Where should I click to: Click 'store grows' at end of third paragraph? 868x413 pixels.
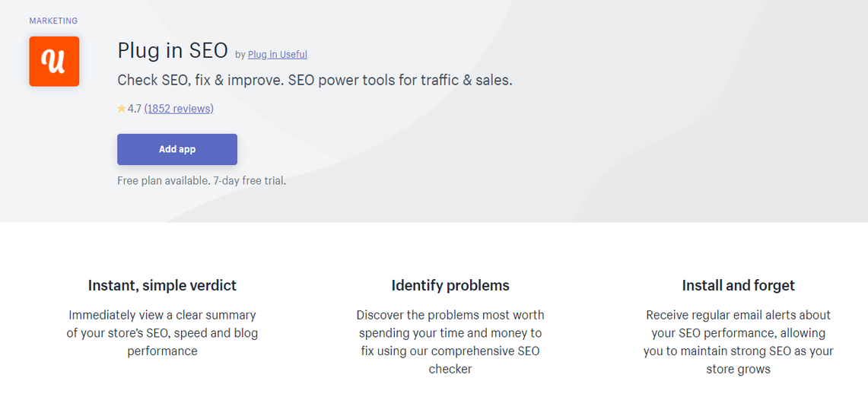coord(739,369)
